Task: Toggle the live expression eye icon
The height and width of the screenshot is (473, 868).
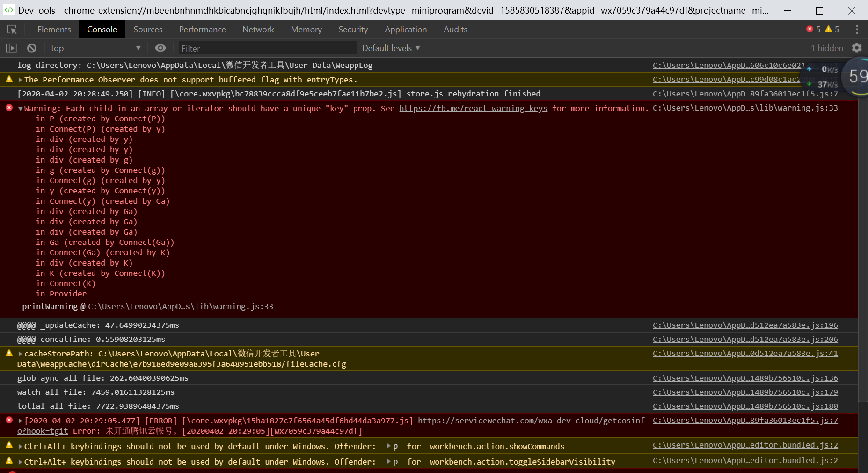Action: [160, 48]
